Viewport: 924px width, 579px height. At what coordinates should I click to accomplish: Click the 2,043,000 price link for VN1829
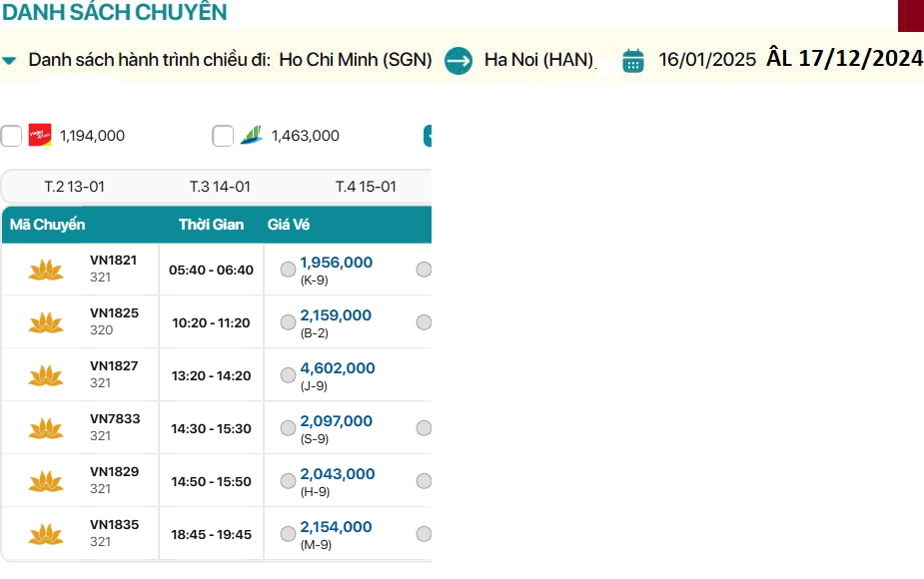point(338,474)
